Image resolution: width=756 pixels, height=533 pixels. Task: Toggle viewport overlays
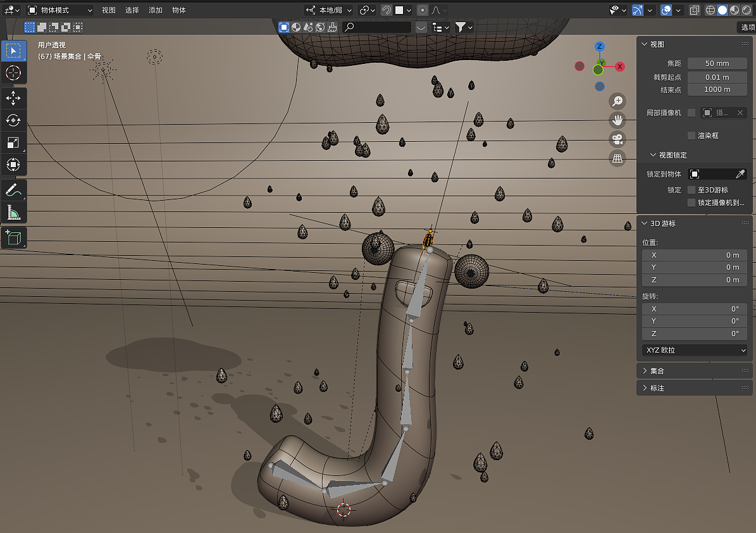point(666,10)
